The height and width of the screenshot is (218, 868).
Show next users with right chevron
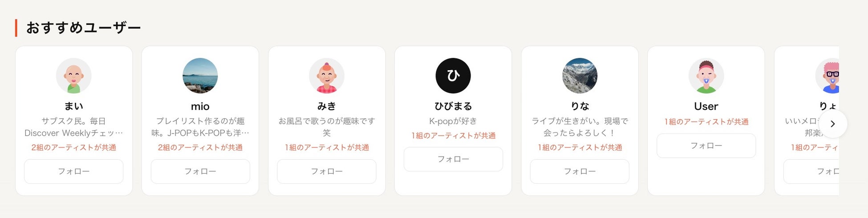pos(832,124)
